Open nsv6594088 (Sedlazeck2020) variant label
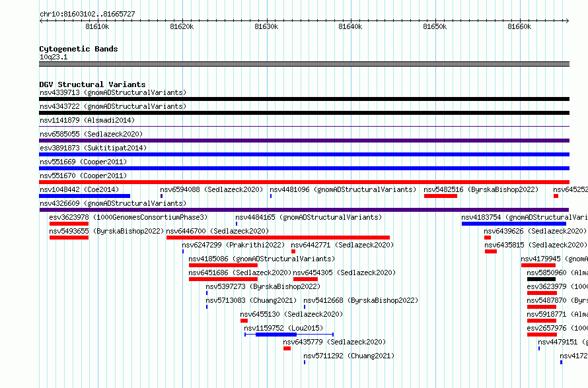Image resolution: width=588 pixels, height=388 pixels. 211,189
